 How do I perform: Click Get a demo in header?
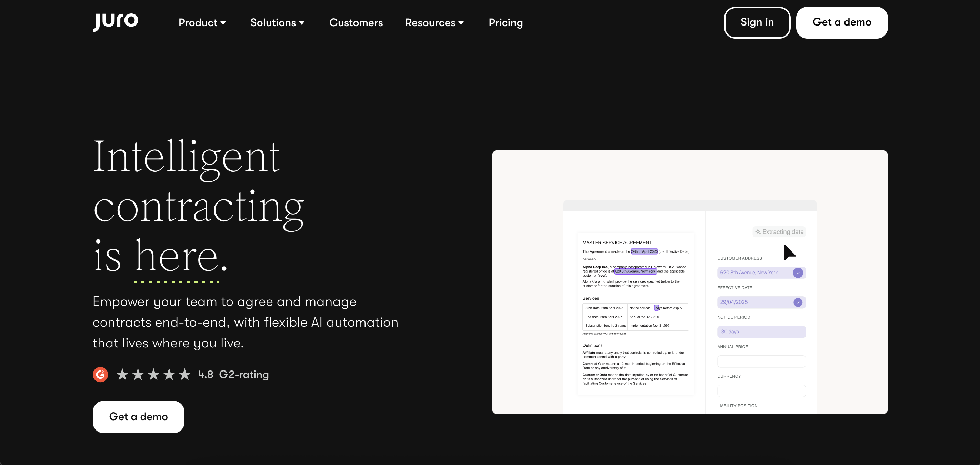coord(841,22)
